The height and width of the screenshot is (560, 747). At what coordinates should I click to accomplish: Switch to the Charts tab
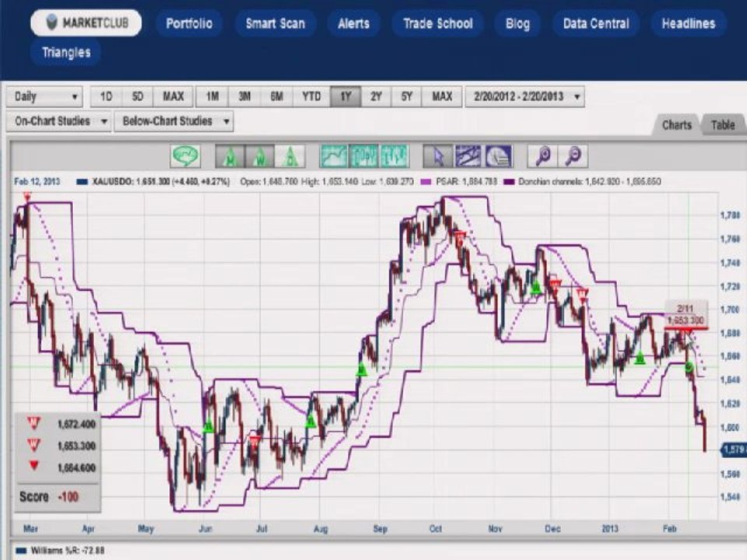click(x=676, y=124)
